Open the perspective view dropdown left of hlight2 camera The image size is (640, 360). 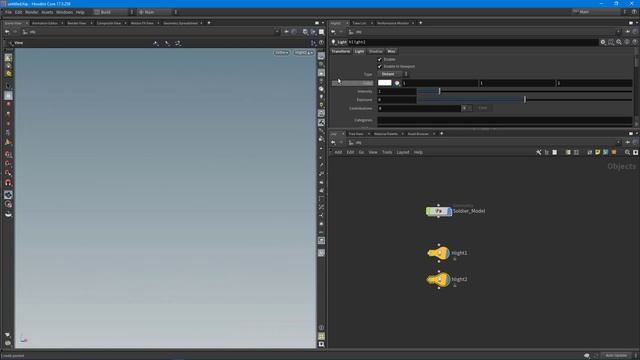pos(282,53)
